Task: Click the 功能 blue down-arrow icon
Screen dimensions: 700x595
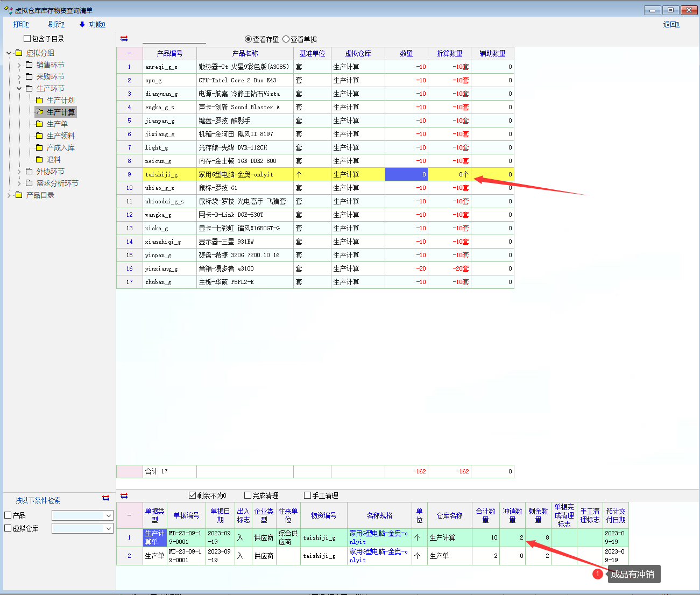Action: click(x=82, y=24)
